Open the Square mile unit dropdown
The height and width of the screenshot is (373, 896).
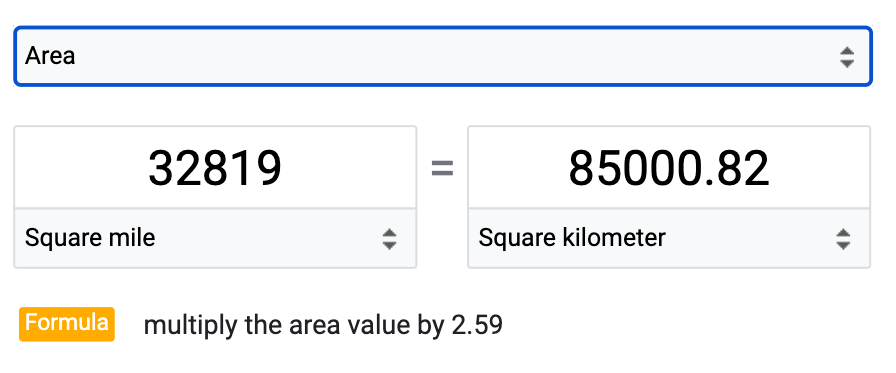(x=215, y=238)
